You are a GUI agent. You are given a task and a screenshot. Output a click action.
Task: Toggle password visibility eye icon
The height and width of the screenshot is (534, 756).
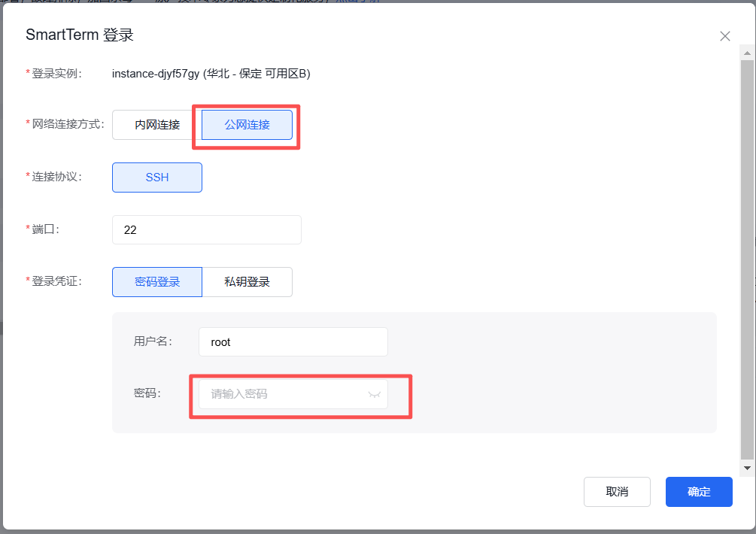pos(374,395)
